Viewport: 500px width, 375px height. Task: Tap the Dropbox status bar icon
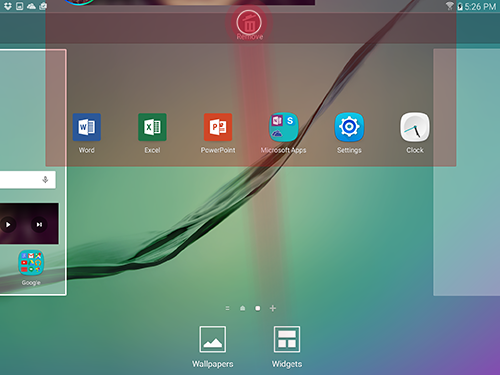point(7,6)
